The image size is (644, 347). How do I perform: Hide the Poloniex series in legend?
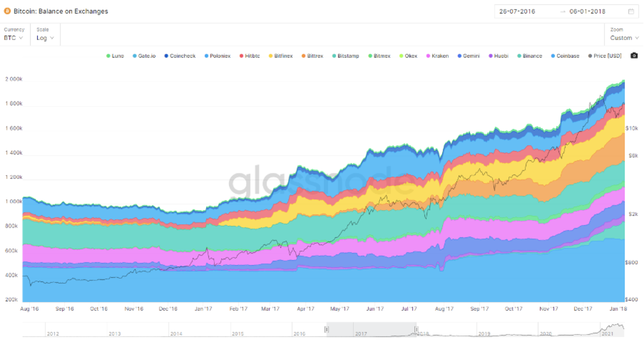[218, 56]
